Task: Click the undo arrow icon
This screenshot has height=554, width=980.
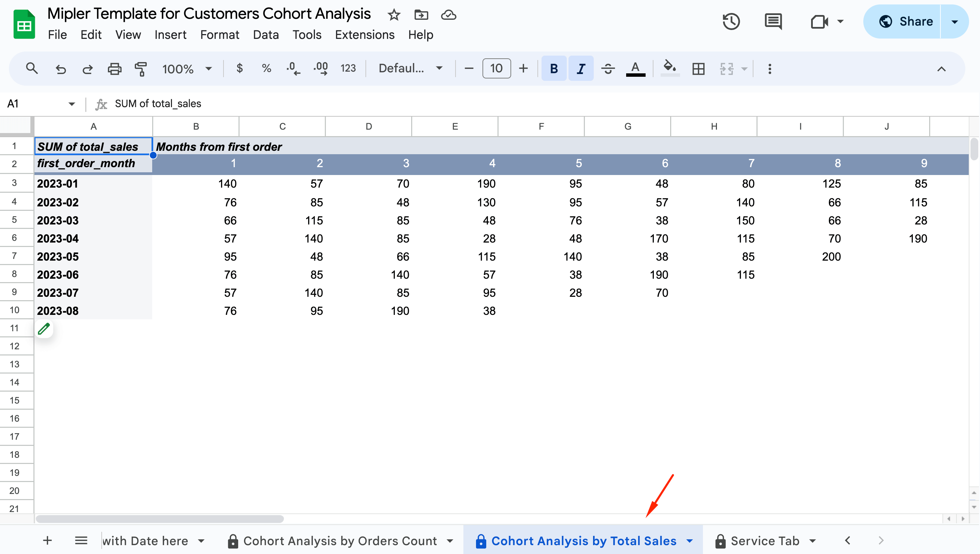Action: click(x=61, y=69)
